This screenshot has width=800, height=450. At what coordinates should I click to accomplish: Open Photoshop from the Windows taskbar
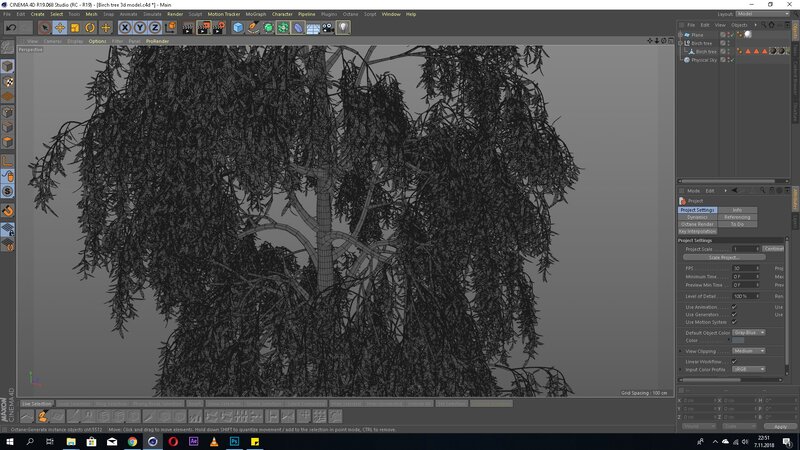231,440
